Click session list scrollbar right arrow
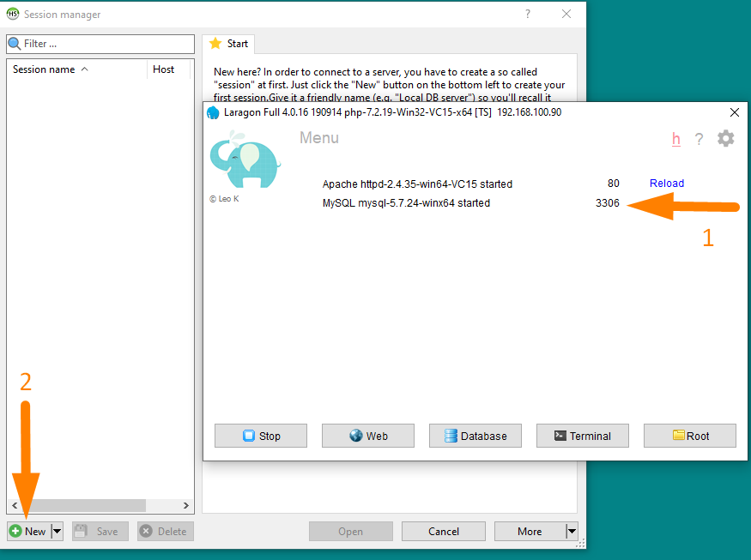 coord(186,505)
